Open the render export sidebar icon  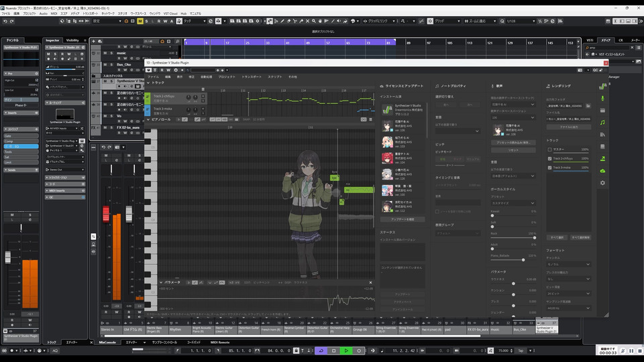tap(602, 158)
